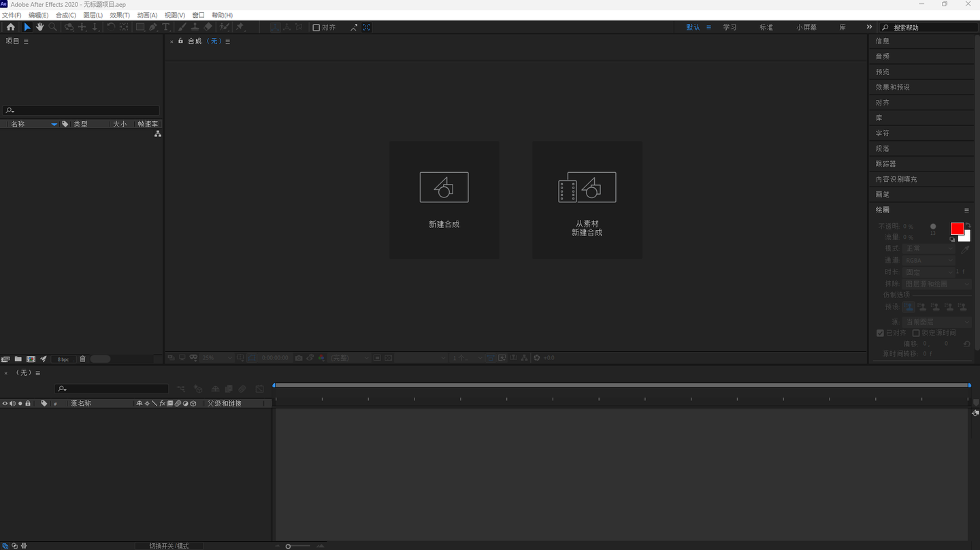Click the first clone stamp preset
This screenshot has width=980, height=550.
(909, 307)
